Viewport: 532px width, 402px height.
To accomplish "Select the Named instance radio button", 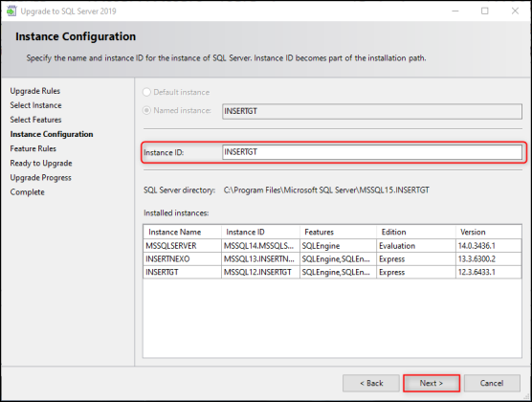I will click(146, 110).
